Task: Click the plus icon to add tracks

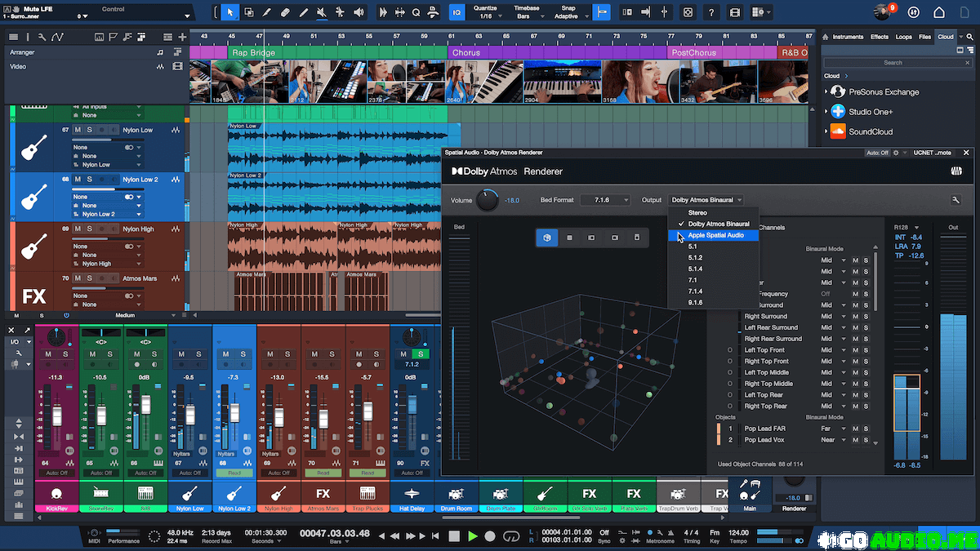Action: [x=182, y=38]
